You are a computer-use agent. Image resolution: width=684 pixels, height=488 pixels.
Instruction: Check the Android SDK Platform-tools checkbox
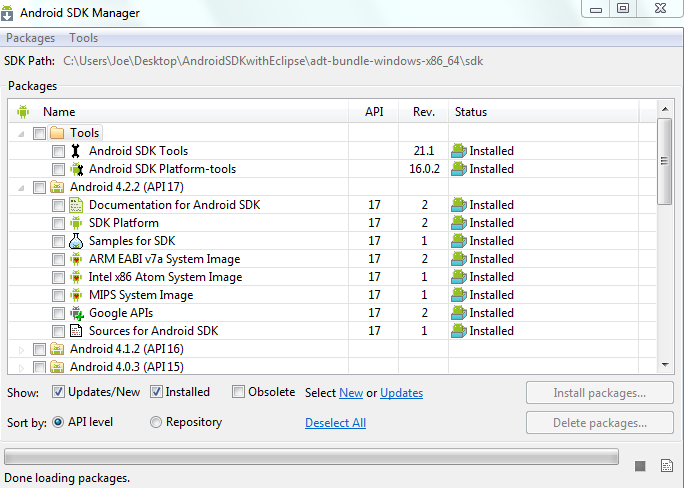(58, 169)
